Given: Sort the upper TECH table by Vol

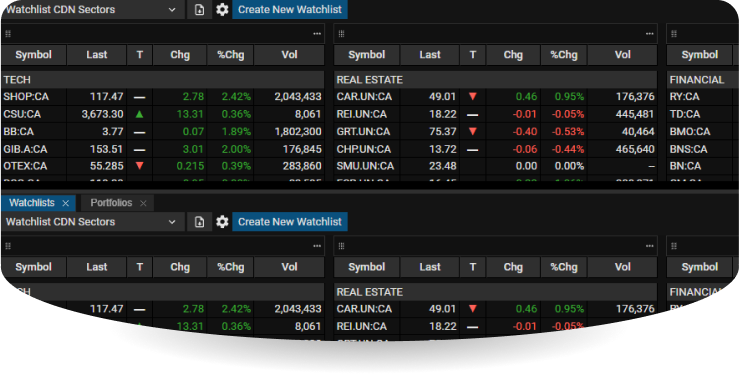Looking at the screenshot, I should (289, 55).
